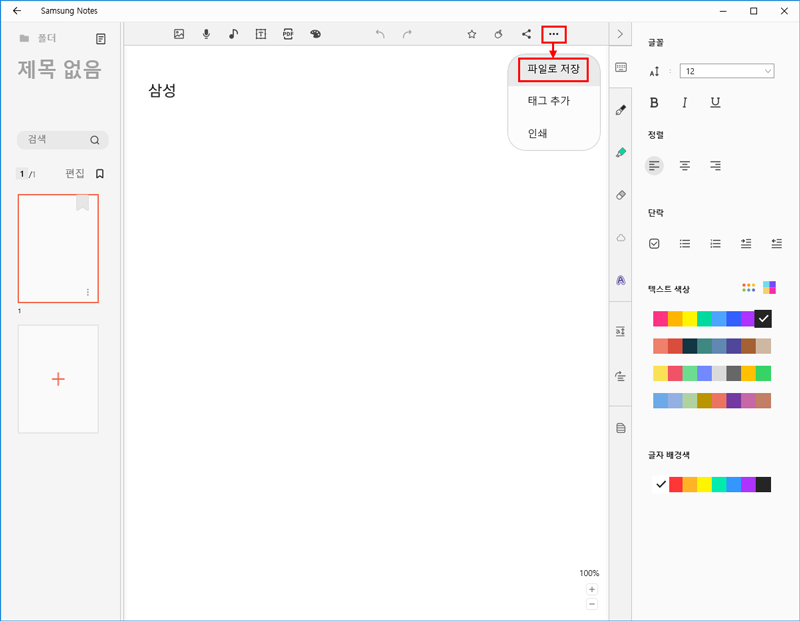
Task: Select the black text color swatch
Action: pos(763,318)
